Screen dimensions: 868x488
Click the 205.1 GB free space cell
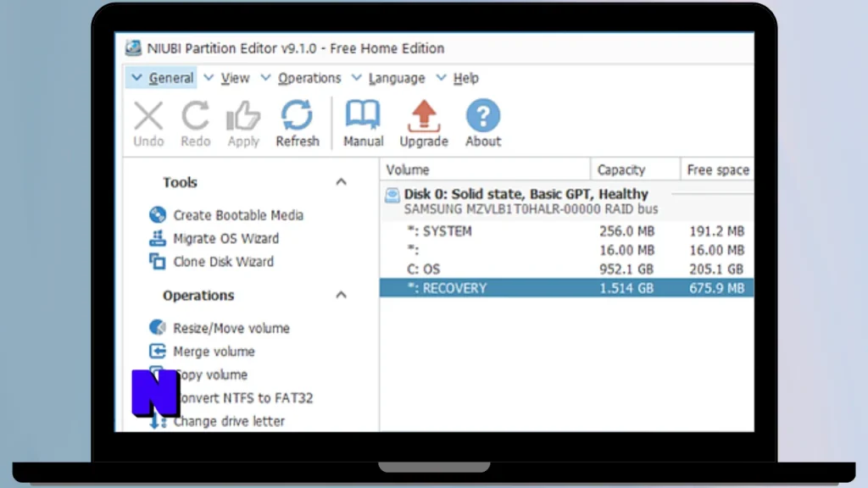click(716, 269)
